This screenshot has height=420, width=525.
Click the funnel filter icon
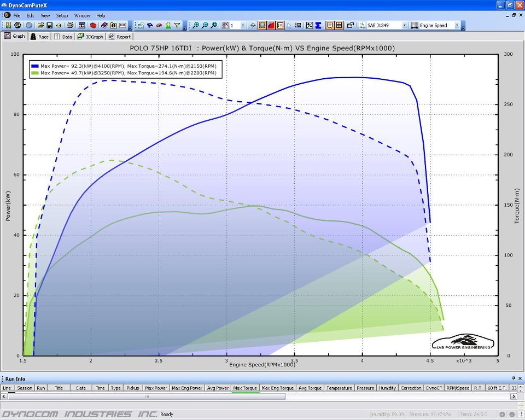(177, 26)
